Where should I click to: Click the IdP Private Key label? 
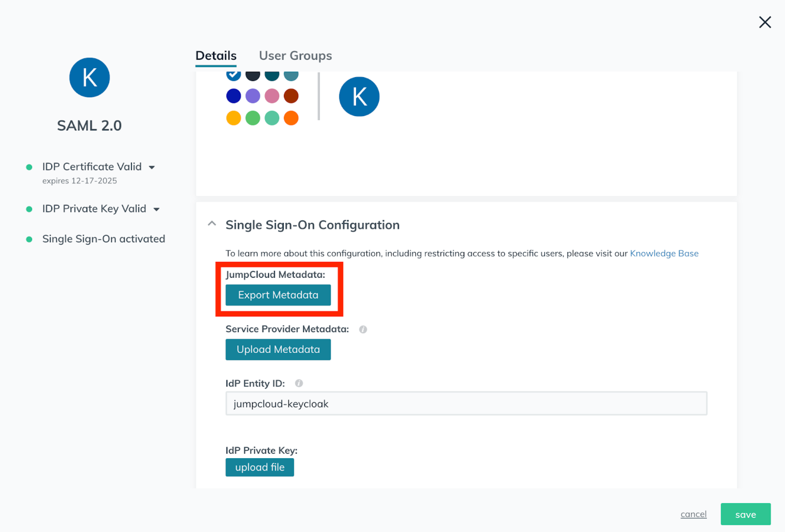[x=261, y=450]
